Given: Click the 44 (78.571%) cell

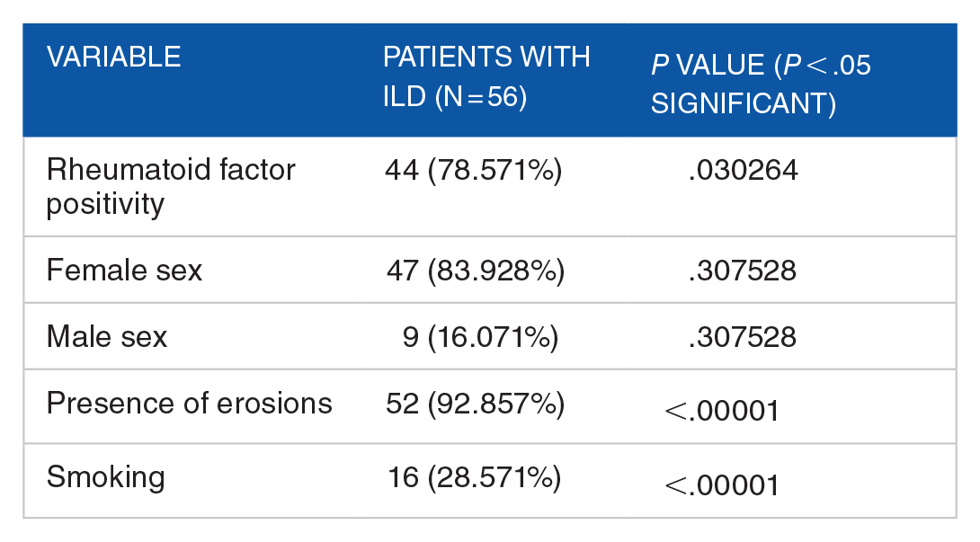Looking at the screenshot, I should (473, 170).
